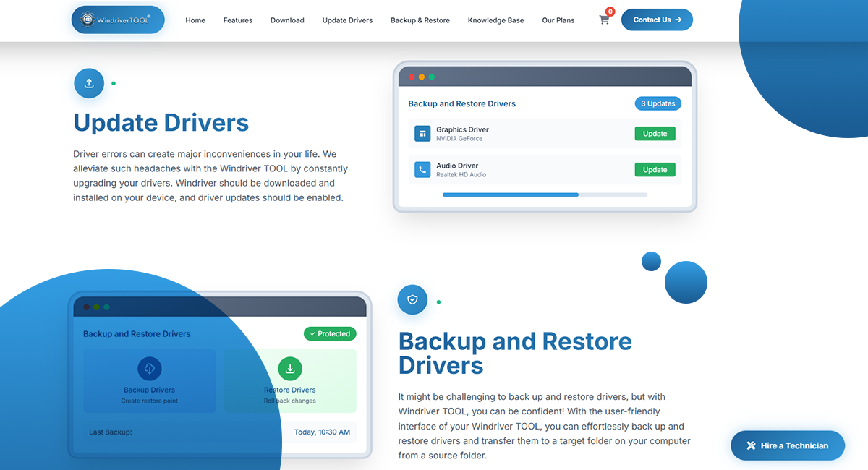Click the Contact Us button
Viewport: 868px width, 470px height.
pyautogui.click(x=657, y=20)
